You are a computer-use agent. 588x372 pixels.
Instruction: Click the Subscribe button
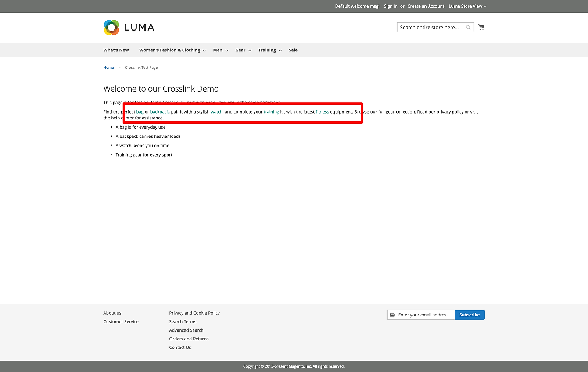(x=469, y=315)
